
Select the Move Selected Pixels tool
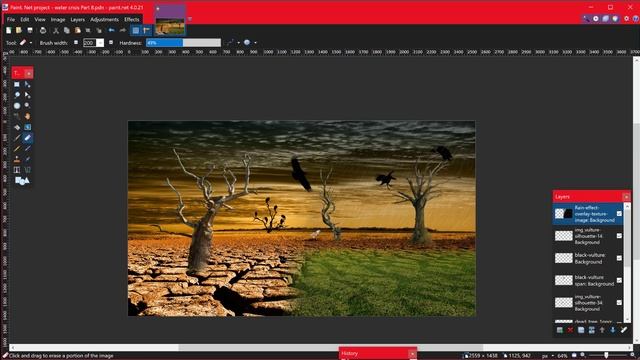click(27, 84)
